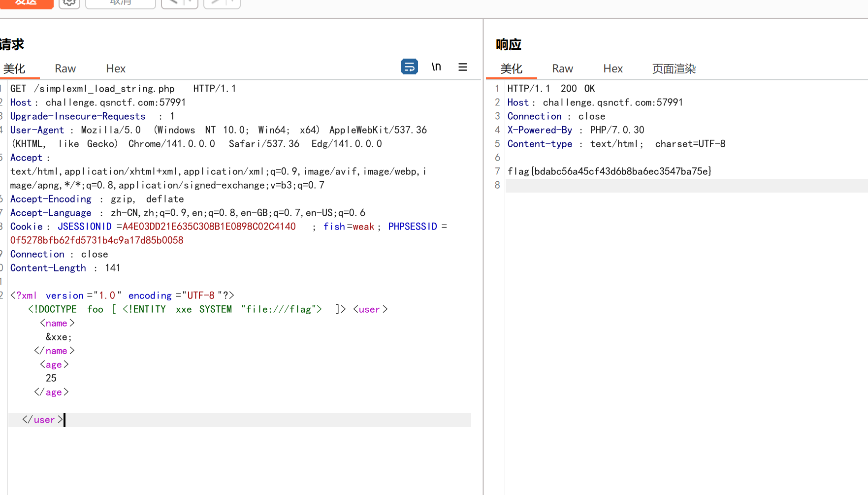Toggle the \n non-printable characters display
This screenshot has width=868, height=495.
point(436,67)
